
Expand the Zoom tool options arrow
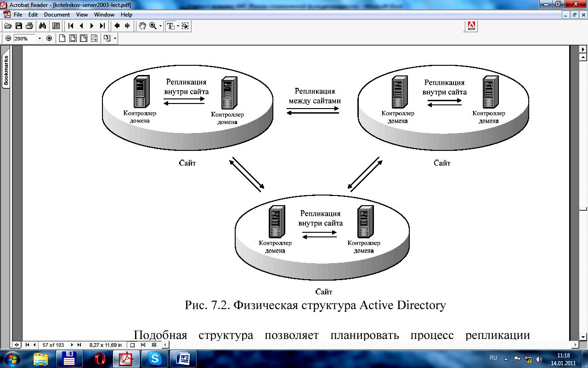click(x=160, y=26)
